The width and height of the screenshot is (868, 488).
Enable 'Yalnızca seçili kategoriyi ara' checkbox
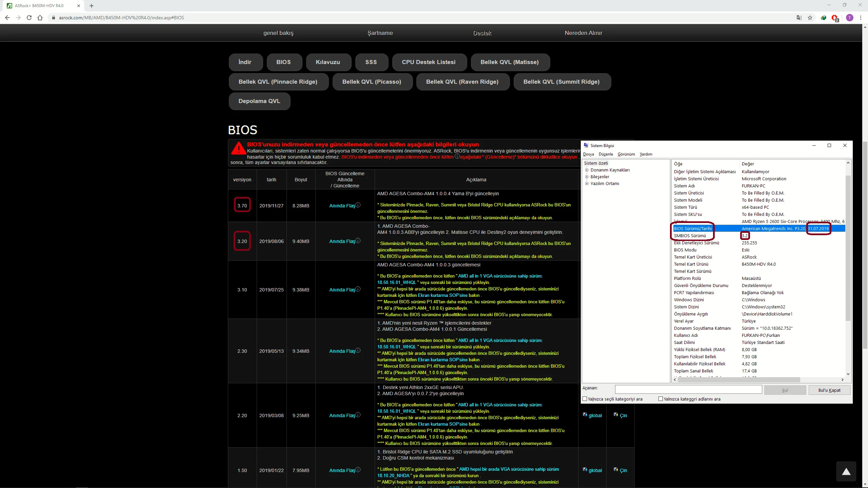tap(585, 399)
